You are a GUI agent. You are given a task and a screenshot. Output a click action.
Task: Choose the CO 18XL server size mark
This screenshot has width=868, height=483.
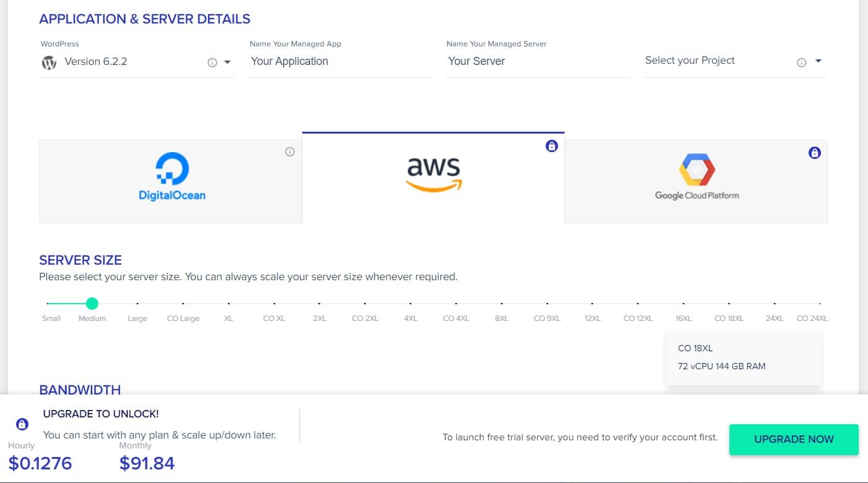click(729, 304)
